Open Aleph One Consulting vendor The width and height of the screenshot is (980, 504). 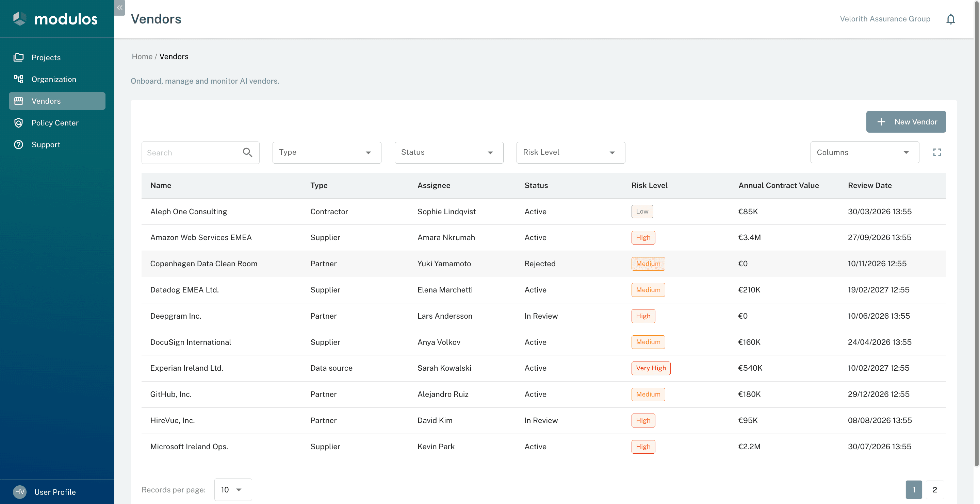188,211
